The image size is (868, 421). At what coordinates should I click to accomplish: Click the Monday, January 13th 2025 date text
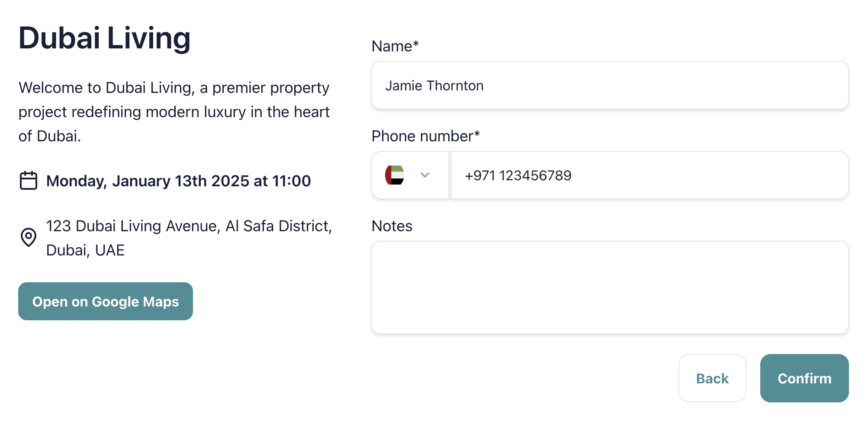coord(178,181)
